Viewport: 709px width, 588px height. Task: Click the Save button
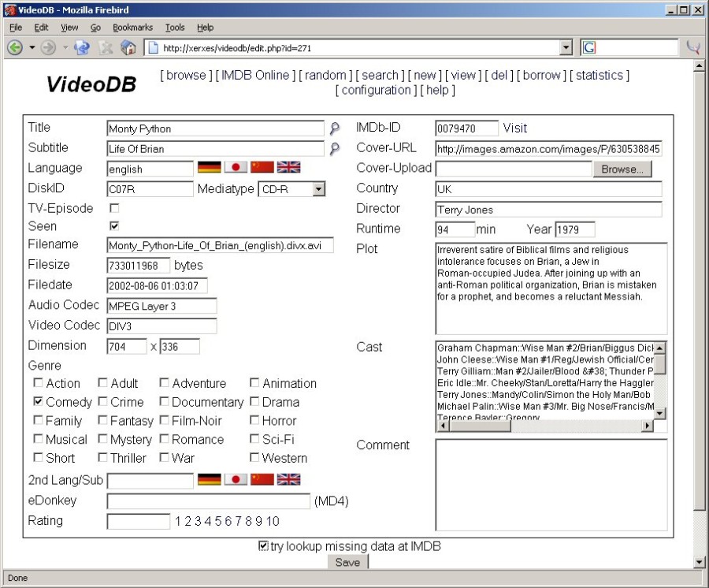347,562
